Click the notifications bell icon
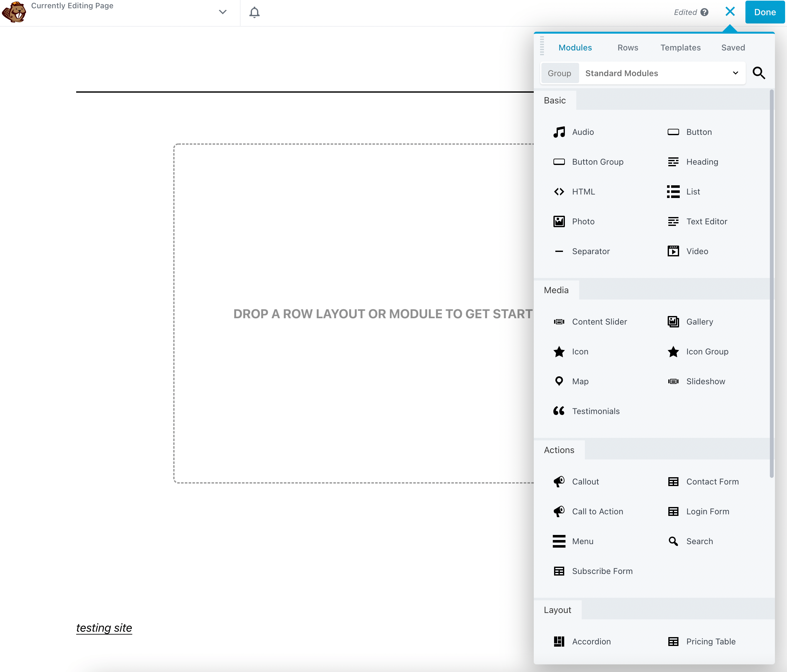Image resolution: width=787 pixels, height=672 pixels. coord(254,12)
